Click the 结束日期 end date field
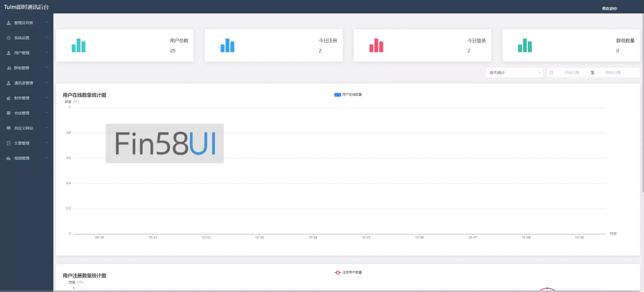This screenshot has height=292, width=644. pos(613,73)
